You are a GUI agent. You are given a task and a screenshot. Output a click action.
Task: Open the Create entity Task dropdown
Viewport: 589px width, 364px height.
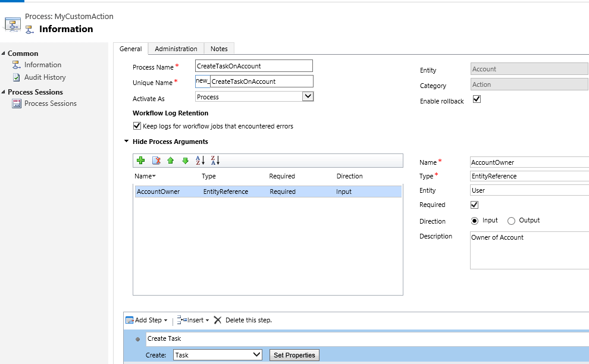[x=218, y=355]
